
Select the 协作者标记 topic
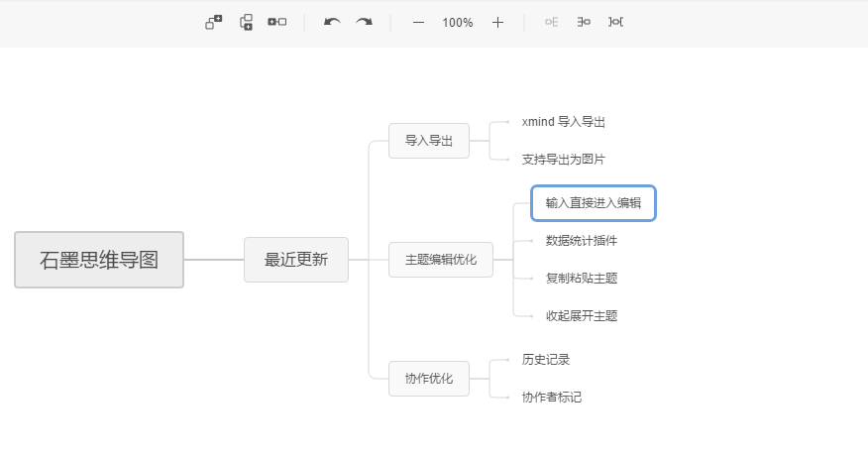point(552,398)
